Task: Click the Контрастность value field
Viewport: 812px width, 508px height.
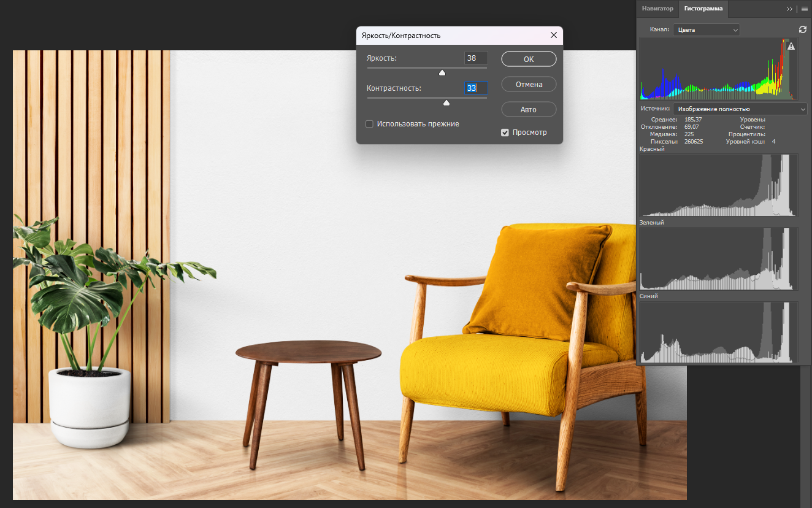Action: [x=476, y=88]
